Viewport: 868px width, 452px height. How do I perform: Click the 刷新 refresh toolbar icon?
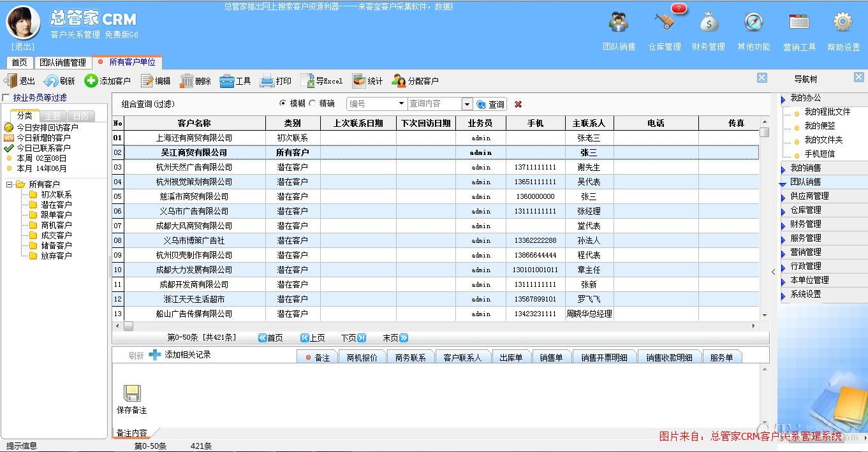(50, 81)
